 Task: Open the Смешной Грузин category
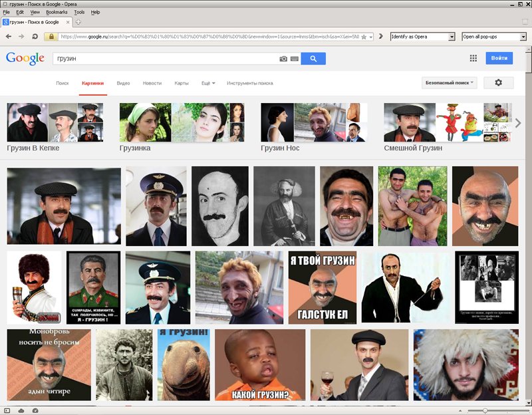click(x=448, y=127)
